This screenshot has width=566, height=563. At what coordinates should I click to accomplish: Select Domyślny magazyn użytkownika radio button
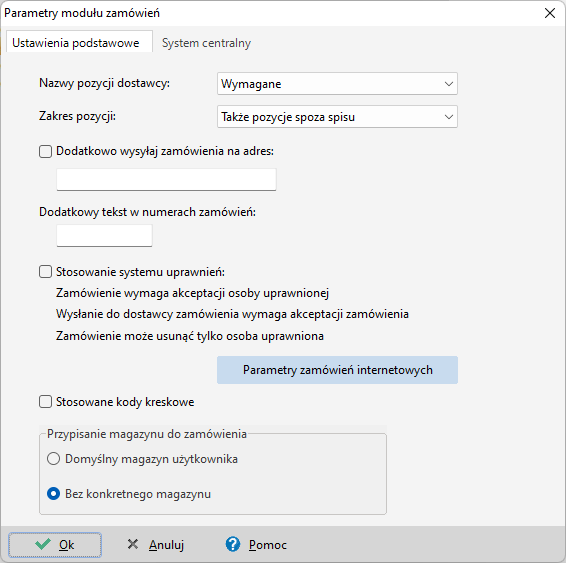point(53,459)
